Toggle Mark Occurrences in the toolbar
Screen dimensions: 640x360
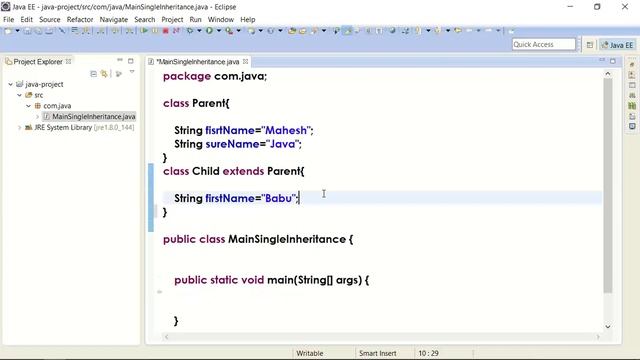coord(347,31)
